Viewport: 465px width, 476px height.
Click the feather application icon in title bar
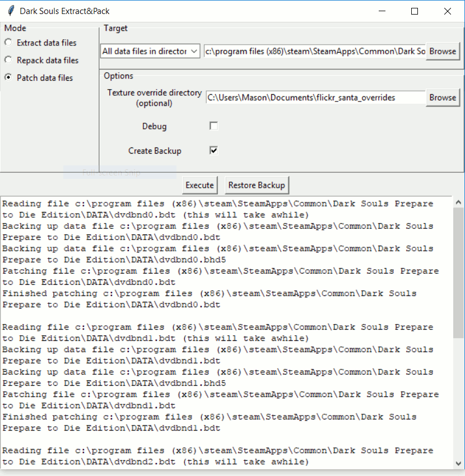pyautogui.click(x=11, y=11)
